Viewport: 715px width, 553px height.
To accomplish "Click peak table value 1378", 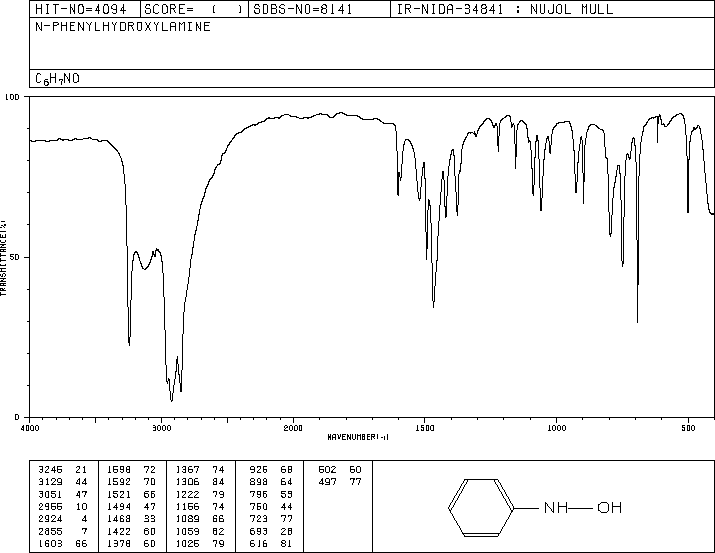I will [x=119, y=543].
